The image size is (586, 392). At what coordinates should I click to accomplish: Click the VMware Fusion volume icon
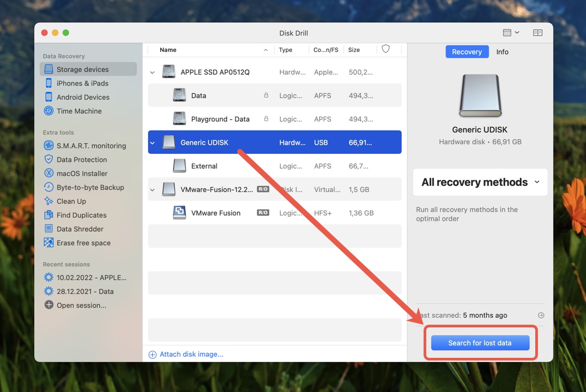coord(179,213)
